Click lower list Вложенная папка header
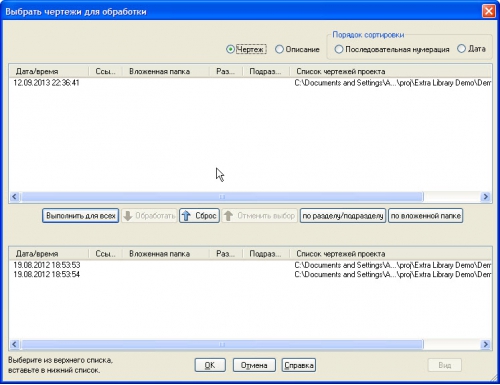Screen dimensions: 500x385 click(x=166, y=254)
